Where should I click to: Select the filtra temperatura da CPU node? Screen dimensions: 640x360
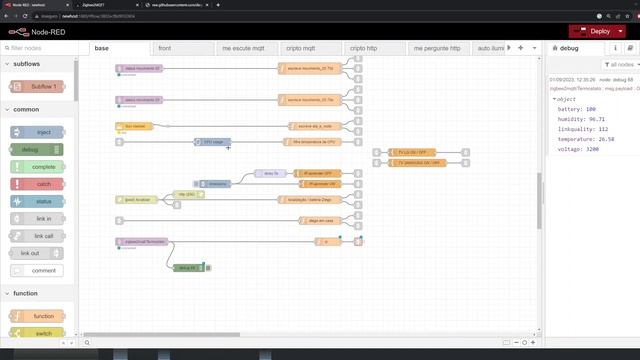[x=312, y=142]
